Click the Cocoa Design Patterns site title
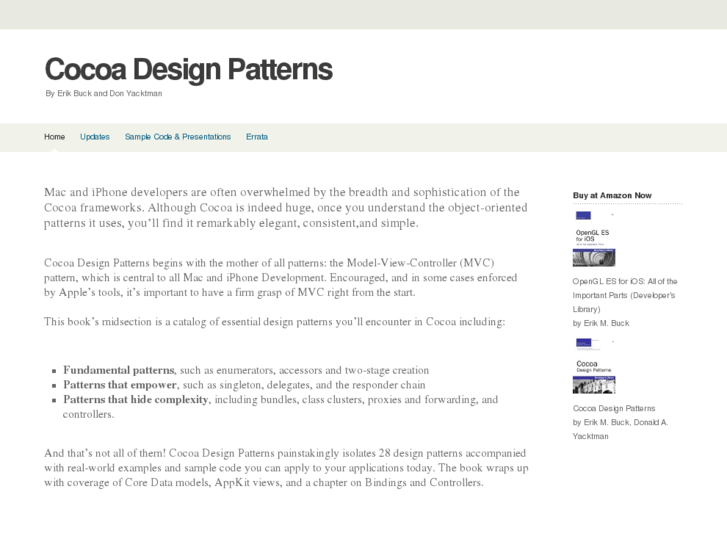The height and width of the screenshot is (545, 727). click(x=188, y=69)
